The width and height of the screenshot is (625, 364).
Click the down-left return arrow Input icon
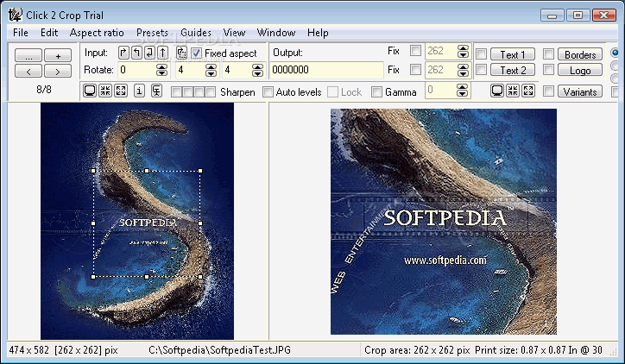point(149,53)
